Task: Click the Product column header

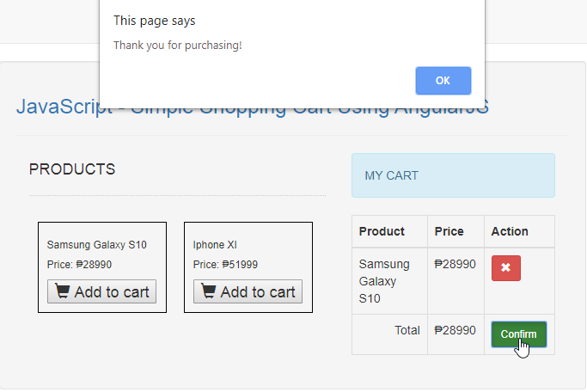Action: 382,231
